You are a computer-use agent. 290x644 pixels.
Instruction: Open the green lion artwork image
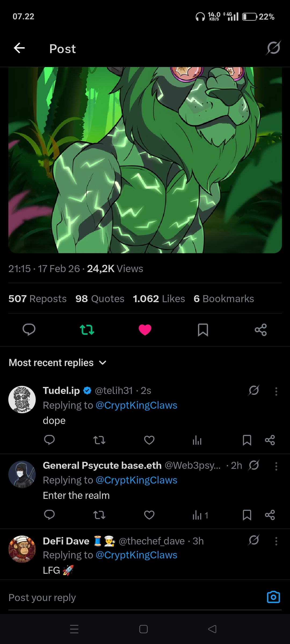(145, 160)
